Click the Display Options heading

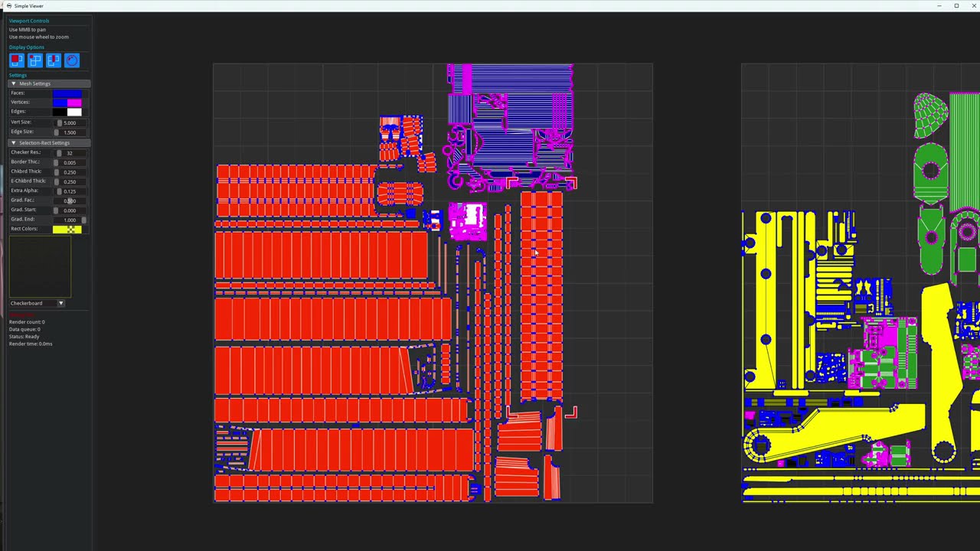point(27,47)
